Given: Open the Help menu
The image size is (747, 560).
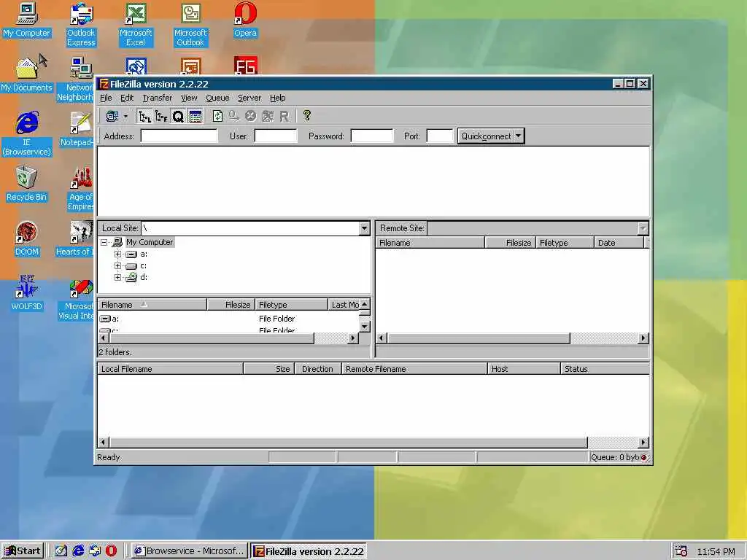Looking at the screenshot, I should click(x=278, y=98).
